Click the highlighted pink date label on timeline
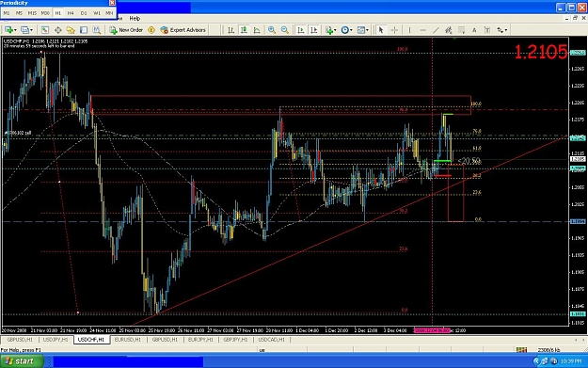 tap(432, 330)
